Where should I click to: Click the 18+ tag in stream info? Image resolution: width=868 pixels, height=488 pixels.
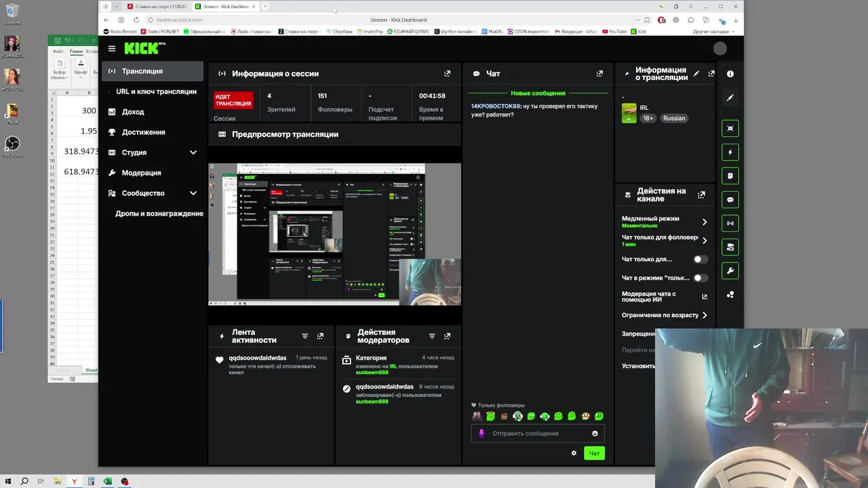click(x=648, y=118)
